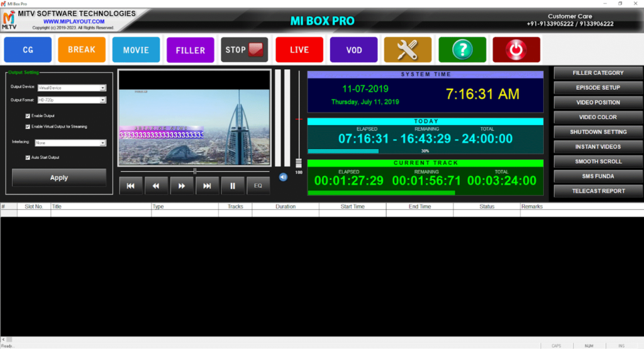Rewind the current video
This screenshot has width=644, height=349.
156,186
